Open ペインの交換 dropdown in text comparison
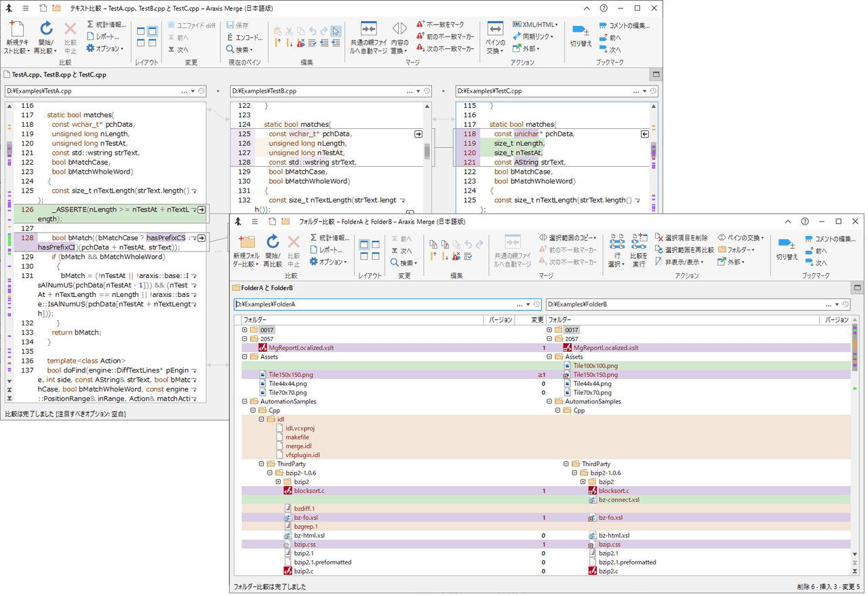This screenshot has width=868, height=596. [x=495, y=37]
